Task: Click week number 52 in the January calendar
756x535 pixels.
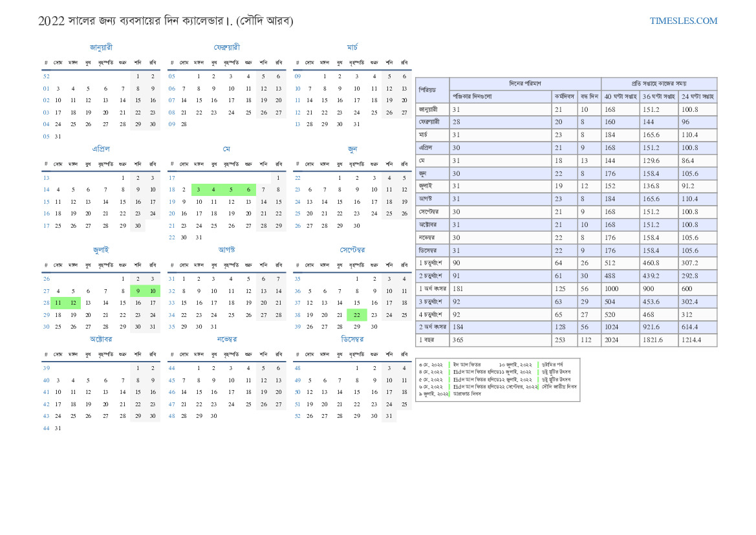Action: point(47,76)
